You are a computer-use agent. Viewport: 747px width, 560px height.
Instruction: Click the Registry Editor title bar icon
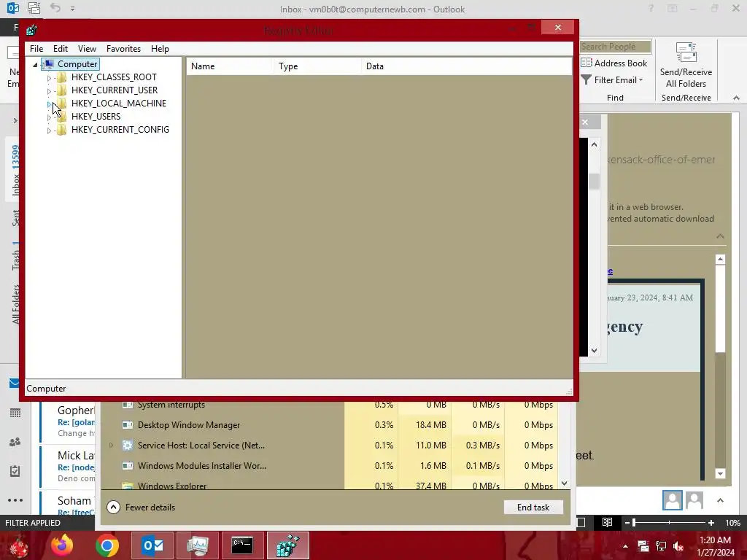[32, 31]
